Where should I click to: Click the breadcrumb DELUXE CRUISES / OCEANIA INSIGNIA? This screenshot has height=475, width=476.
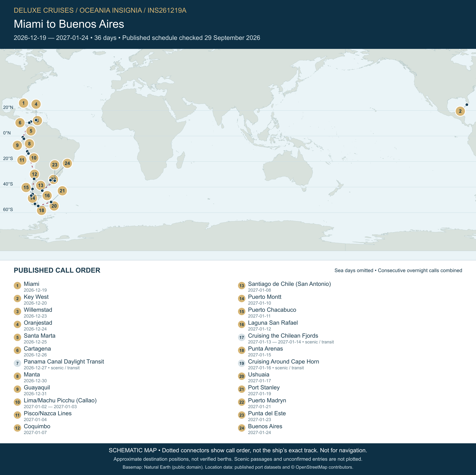(78, 10)
